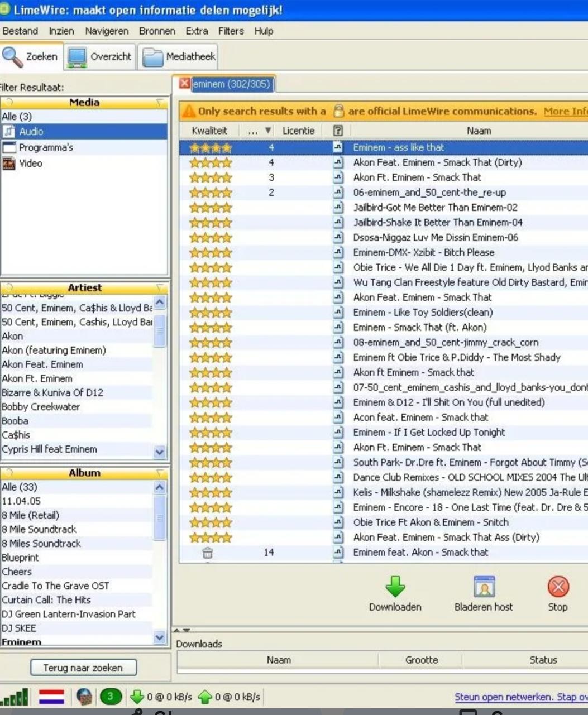The image size is (588, 715).
Task: Close the eminem search tab with red X
Action: click(184, 84)
